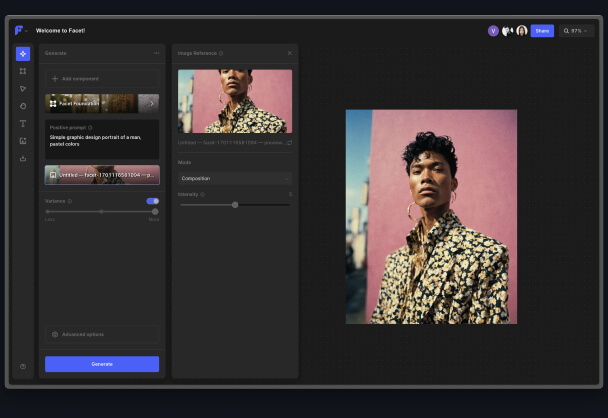Expand the 97% zoom level dropdown
Screen dimensions: 608x418
(577, 31)
